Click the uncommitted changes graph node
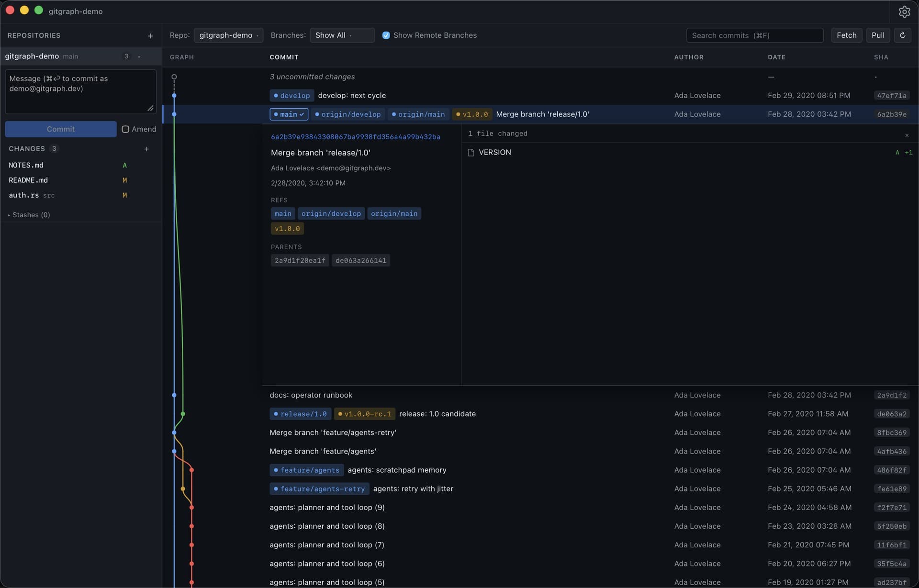919x588 pixels. [174, 77]
